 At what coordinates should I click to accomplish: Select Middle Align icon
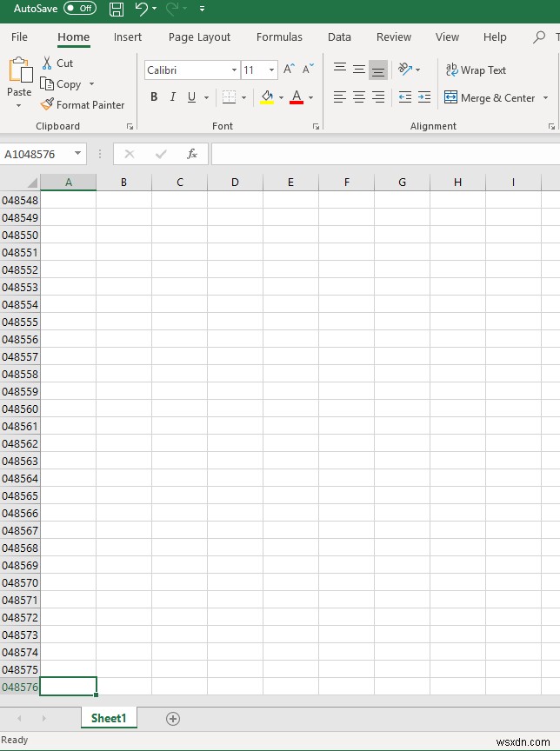[359, 70]
